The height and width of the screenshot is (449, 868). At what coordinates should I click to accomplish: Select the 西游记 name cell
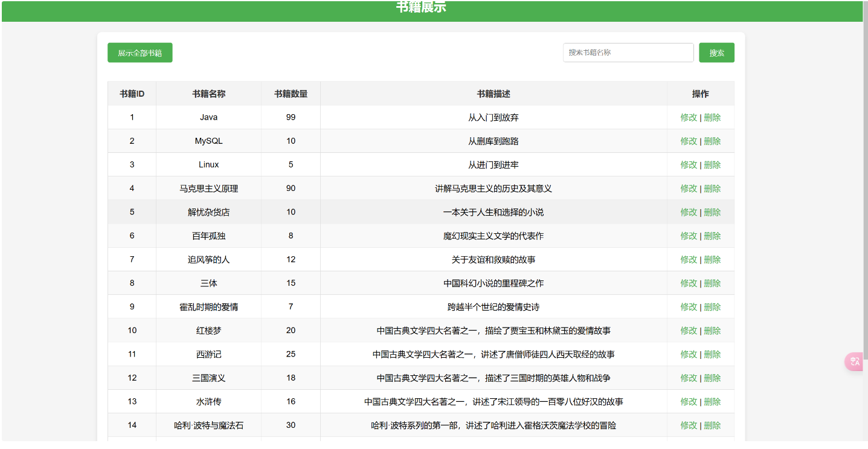tap(209, 354)
